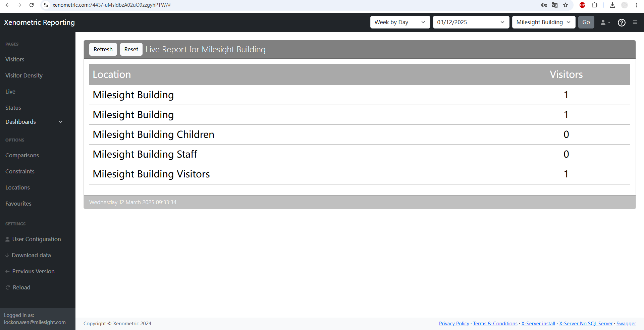Open Locations options
The height and width of the screenshot is (330, 644).
tap(17, 187)
